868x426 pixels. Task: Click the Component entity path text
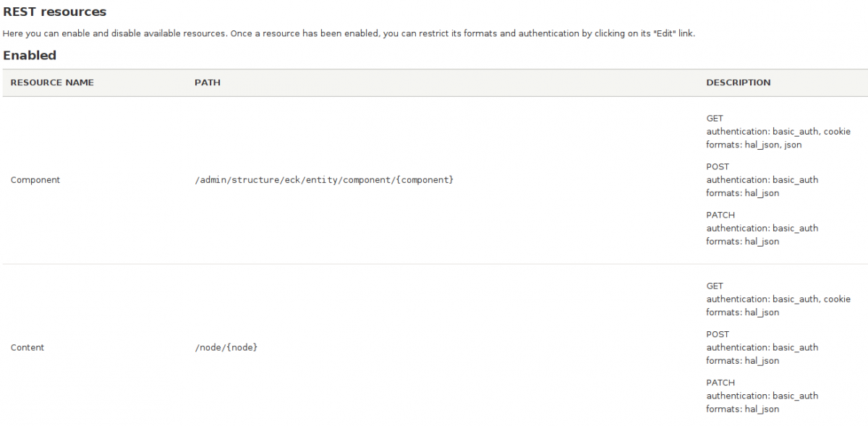tap(324, 180)
